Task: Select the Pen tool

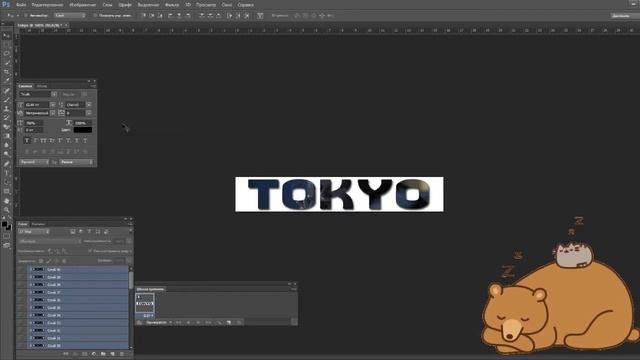Action: 7,164
